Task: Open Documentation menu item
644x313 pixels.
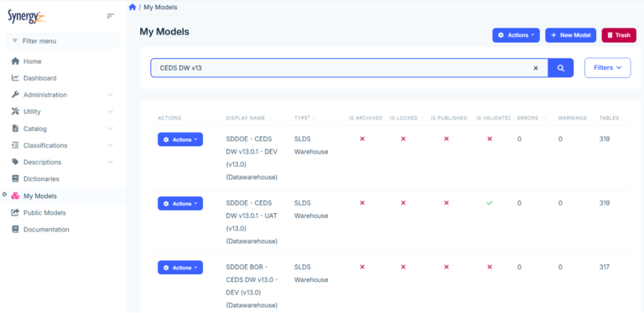Action: pyautogui.click(x=46, y=230)
